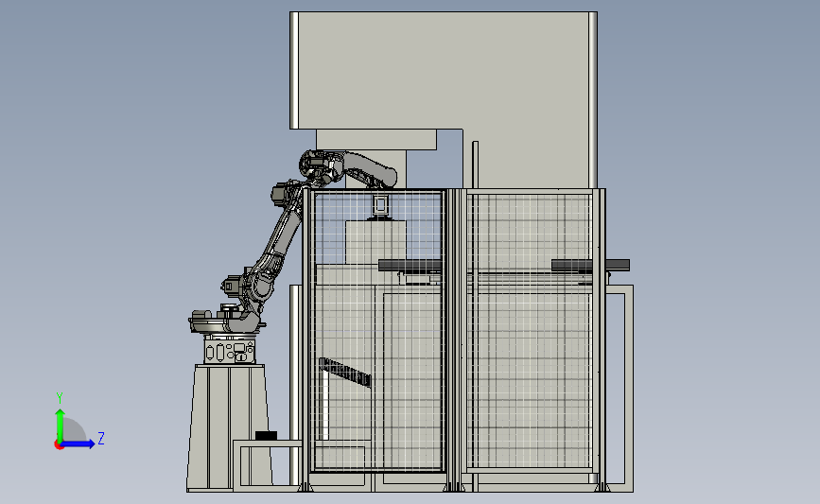The width and height of the screenshot is (820, 504).
Task: Select the robot base connector panel
Action: 230,352
